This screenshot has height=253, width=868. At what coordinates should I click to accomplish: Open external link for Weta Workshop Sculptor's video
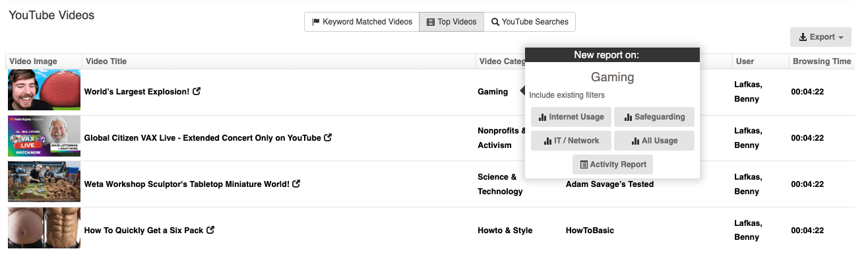pyautogui.click(x=296, y=184)
